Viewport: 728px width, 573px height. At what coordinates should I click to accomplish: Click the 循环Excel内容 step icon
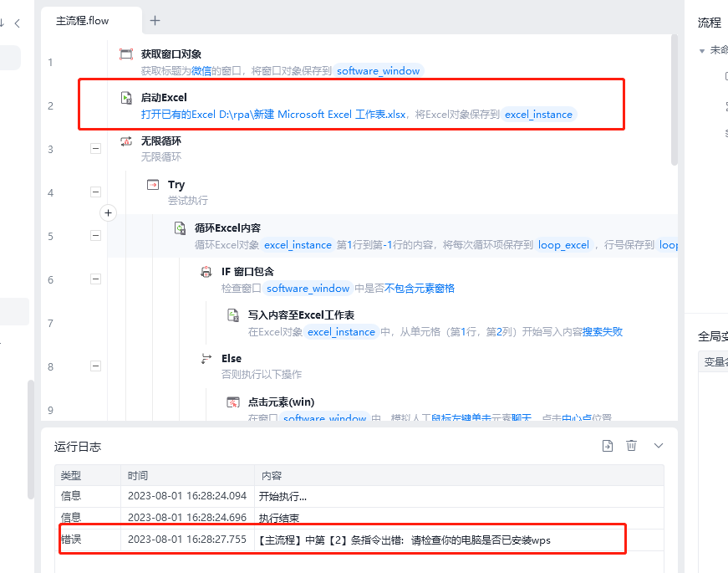point(180,228)
